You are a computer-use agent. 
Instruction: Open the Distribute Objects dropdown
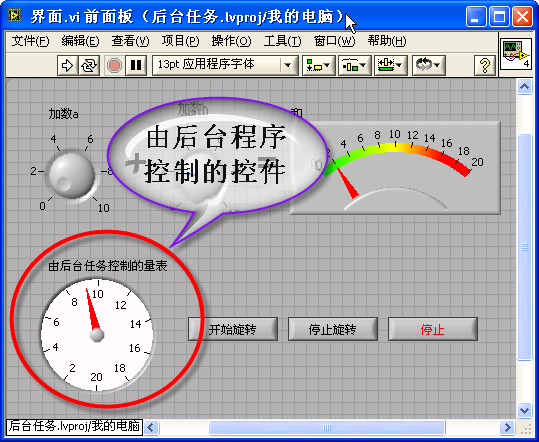(354, 65)
